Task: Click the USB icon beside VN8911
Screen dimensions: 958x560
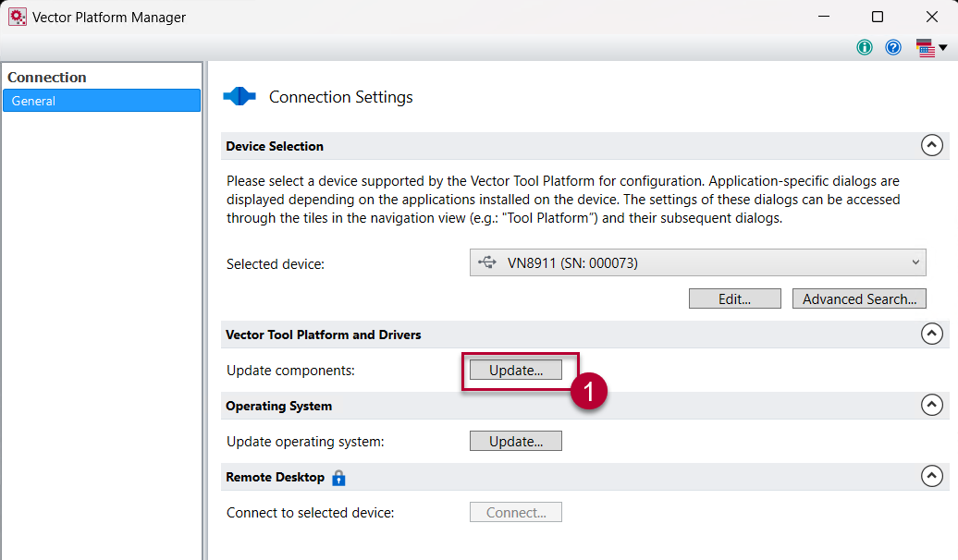Action: coord(487,262)
